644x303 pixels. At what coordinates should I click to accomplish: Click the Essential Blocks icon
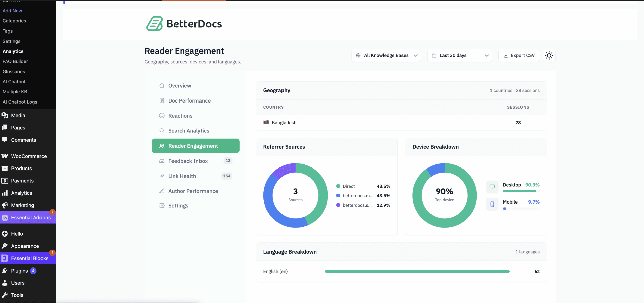pos(5,258)
